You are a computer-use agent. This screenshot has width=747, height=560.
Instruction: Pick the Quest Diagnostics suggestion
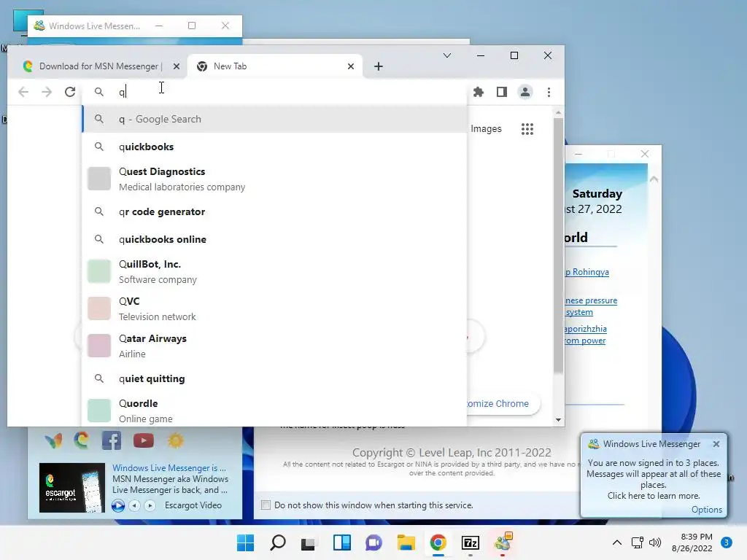click(274, 179)
